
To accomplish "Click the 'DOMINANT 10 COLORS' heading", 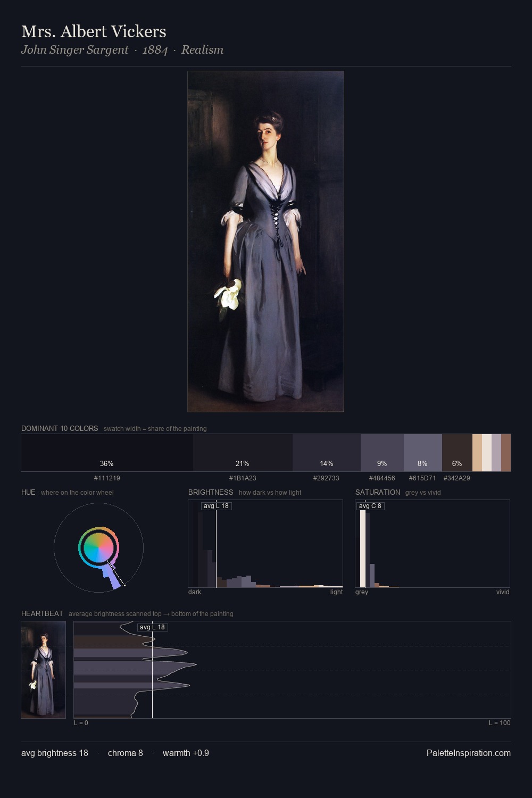I will coord(60,428).
